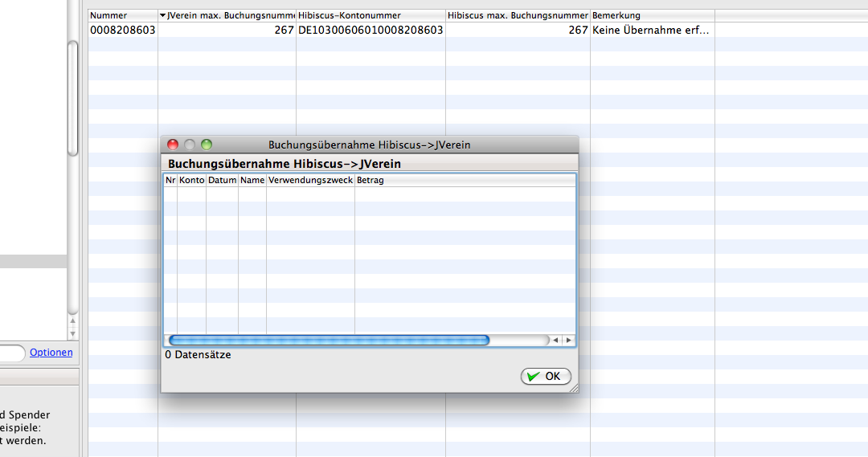The image size is (868, 457).
Task: Click the Datum column header in dialog
Action: (222, 181)
